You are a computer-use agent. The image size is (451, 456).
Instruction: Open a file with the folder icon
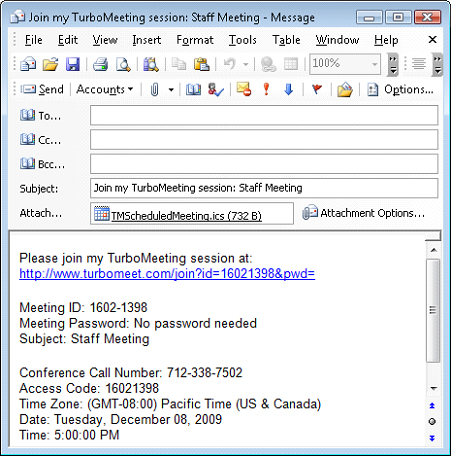(x=50, y=64)
